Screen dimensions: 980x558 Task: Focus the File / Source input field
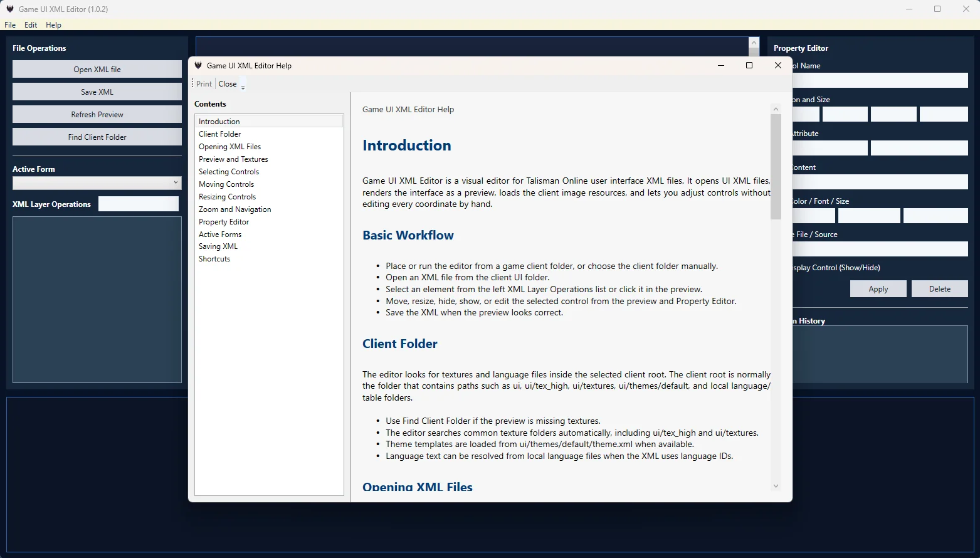tap(880, 249)
